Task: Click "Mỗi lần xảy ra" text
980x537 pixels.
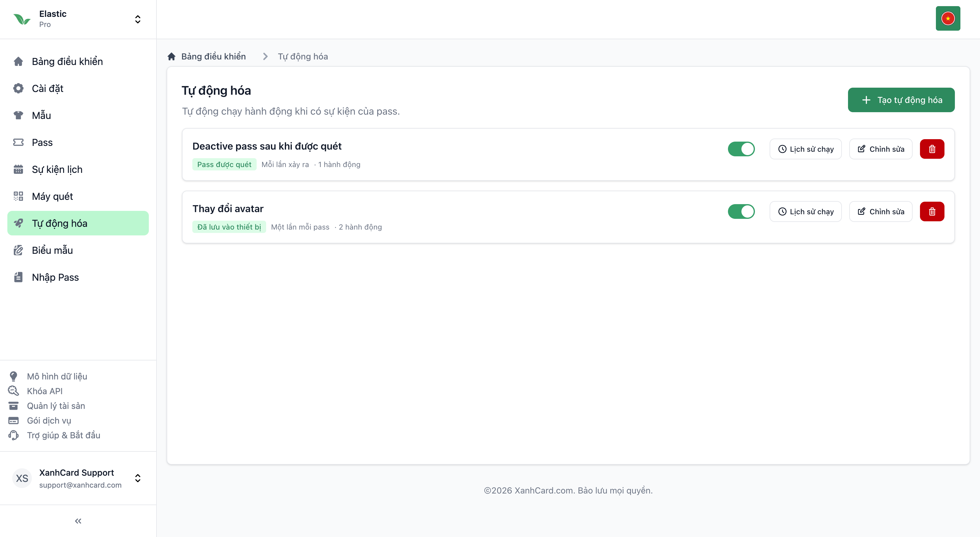Action: coord(285,165)
